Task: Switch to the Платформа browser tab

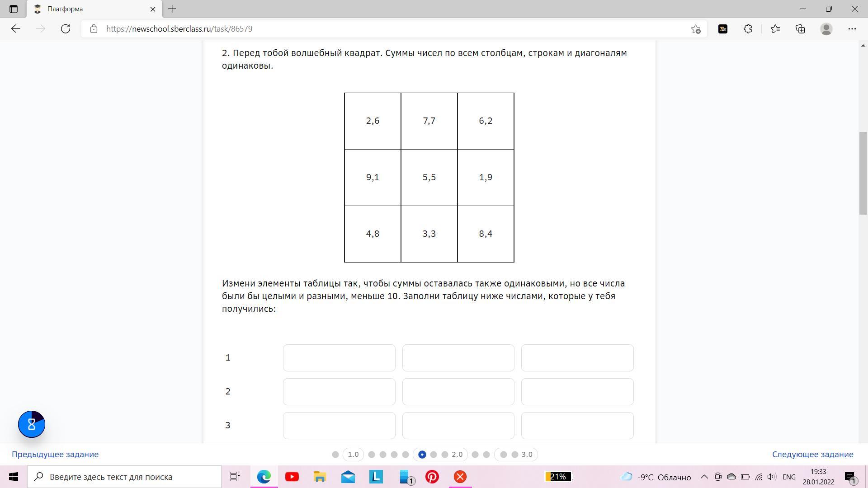Action: point(90,9)
